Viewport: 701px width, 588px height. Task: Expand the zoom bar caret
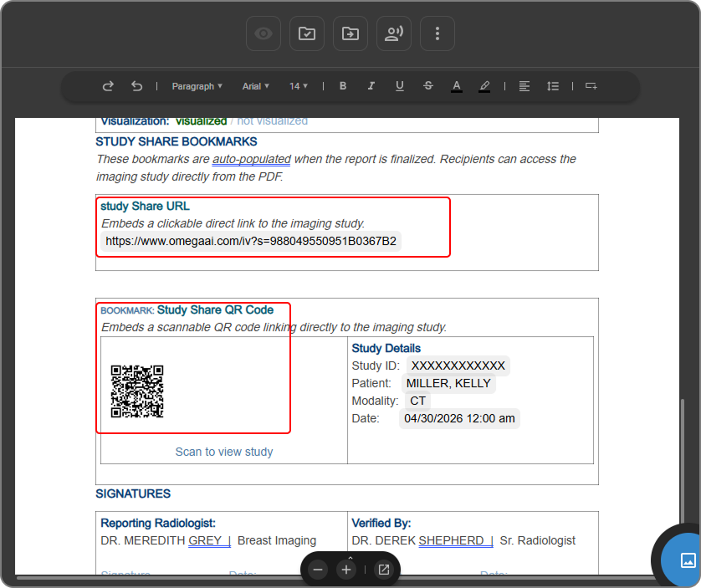(350, 558)
